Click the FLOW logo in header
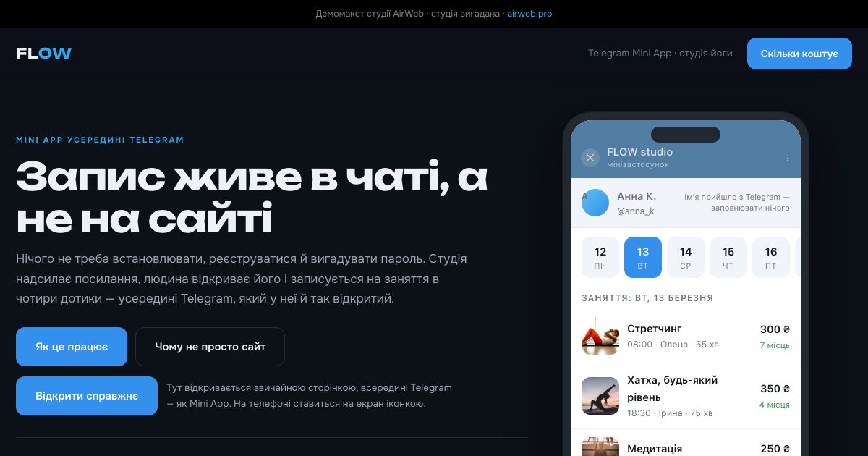Viewport: 868px width, 456px height. pos(44,54)
